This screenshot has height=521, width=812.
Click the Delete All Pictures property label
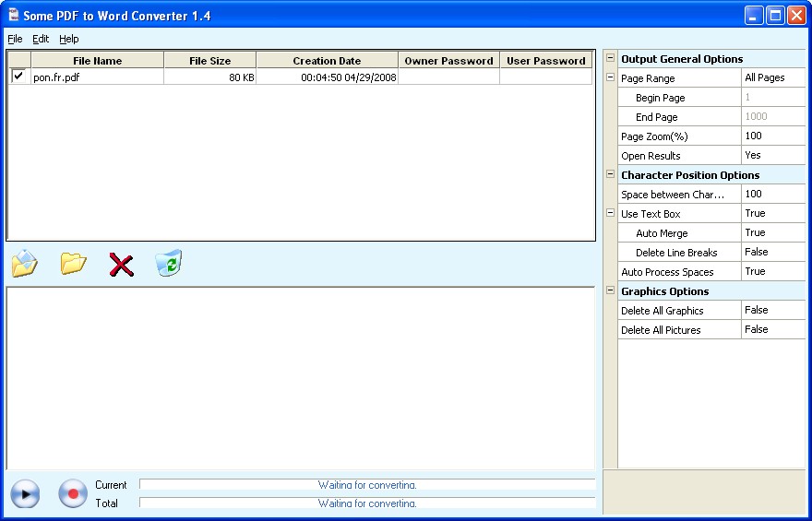[x=661, y=330]
